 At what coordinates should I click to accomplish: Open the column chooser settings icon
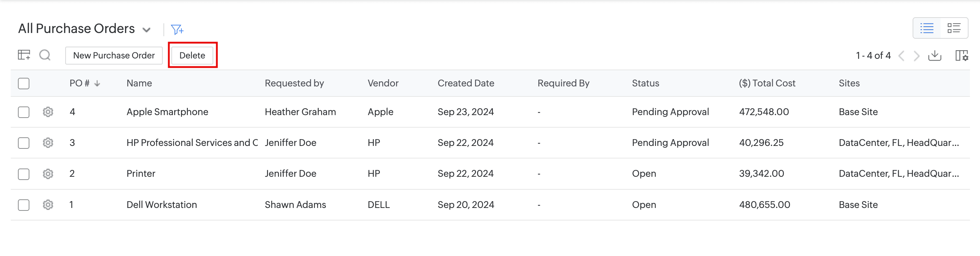coord(961,56)
